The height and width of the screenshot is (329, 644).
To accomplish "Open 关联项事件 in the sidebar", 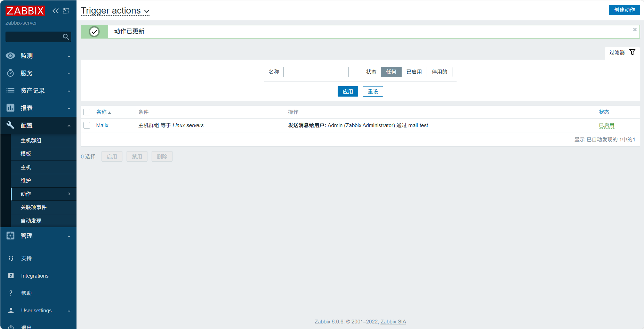I will [x=43, y=207].
